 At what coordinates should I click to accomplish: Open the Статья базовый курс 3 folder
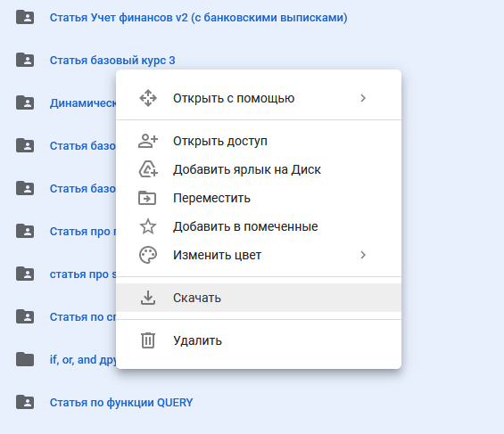[x=112, y=60]
